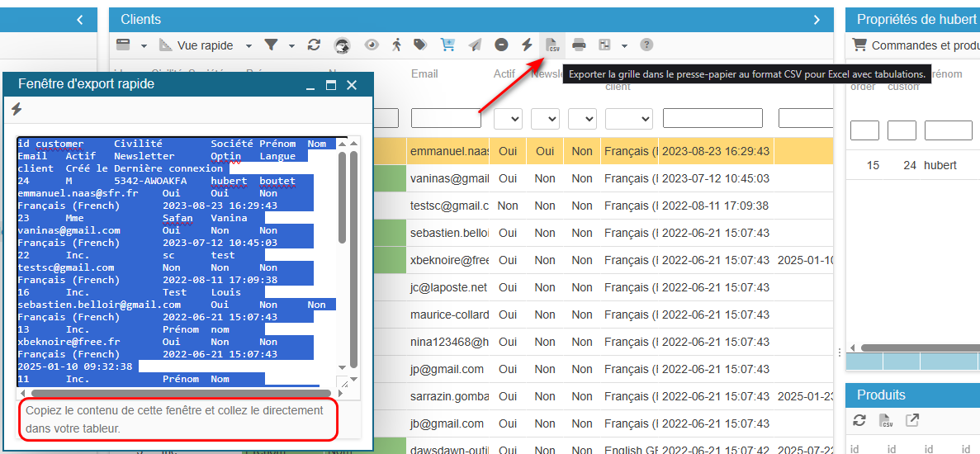The image size is (980, 454).
Task: Open the Actif column filter dropdown
Action: (508, 119)
